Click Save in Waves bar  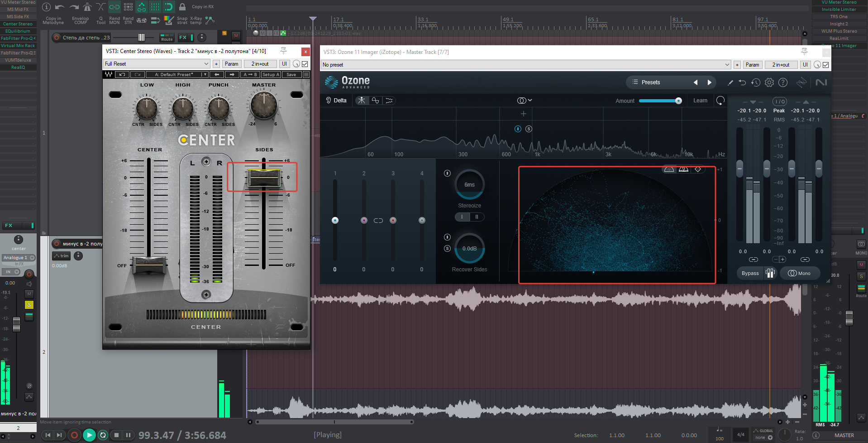291,74
